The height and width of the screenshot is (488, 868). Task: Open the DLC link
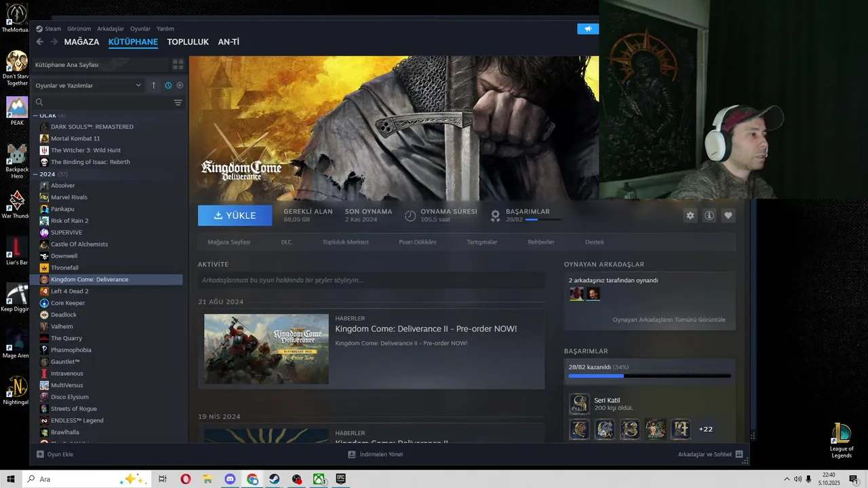coord(286,242)
